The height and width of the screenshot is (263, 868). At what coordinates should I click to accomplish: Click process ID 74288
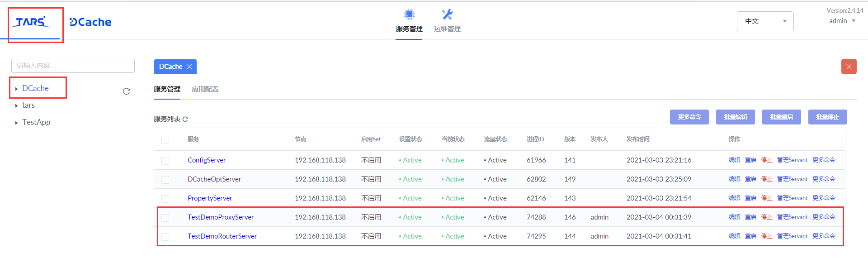(x=536, y=217)
